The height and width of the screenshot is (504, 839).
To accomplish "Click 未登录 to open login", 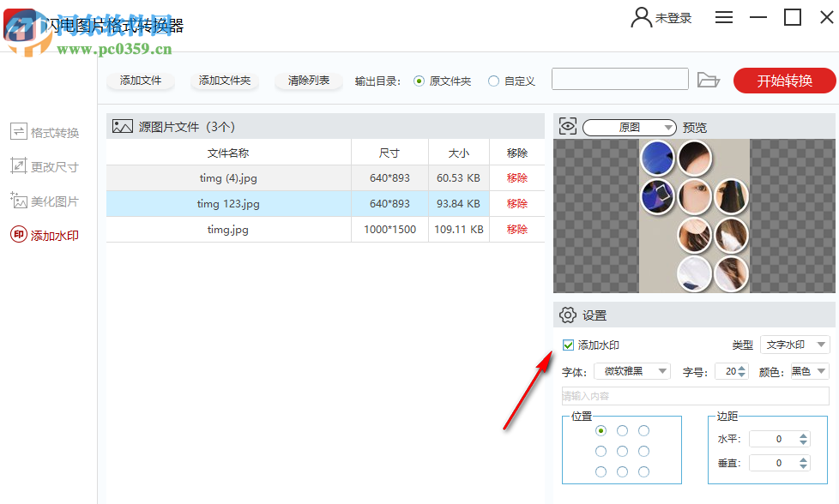I will pos(674,17).
